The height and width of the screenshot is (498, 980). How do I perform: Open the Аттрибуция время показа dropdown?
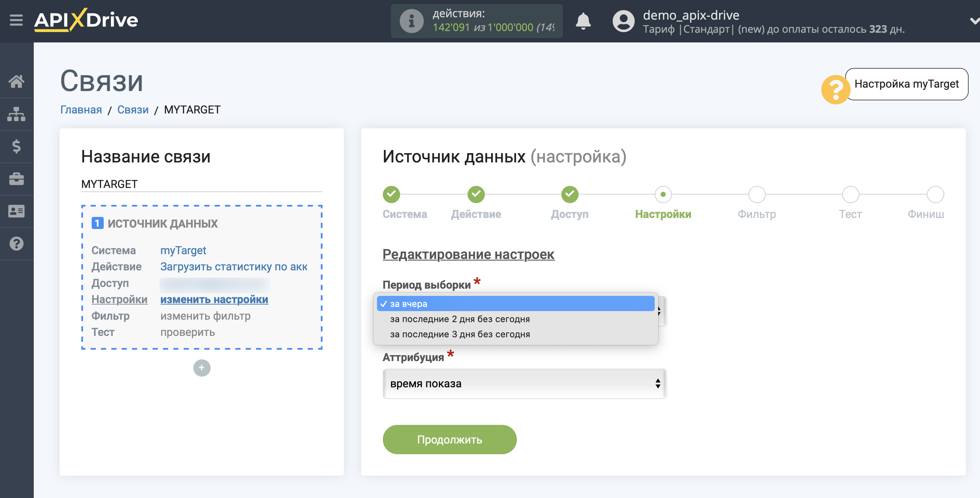524,384
